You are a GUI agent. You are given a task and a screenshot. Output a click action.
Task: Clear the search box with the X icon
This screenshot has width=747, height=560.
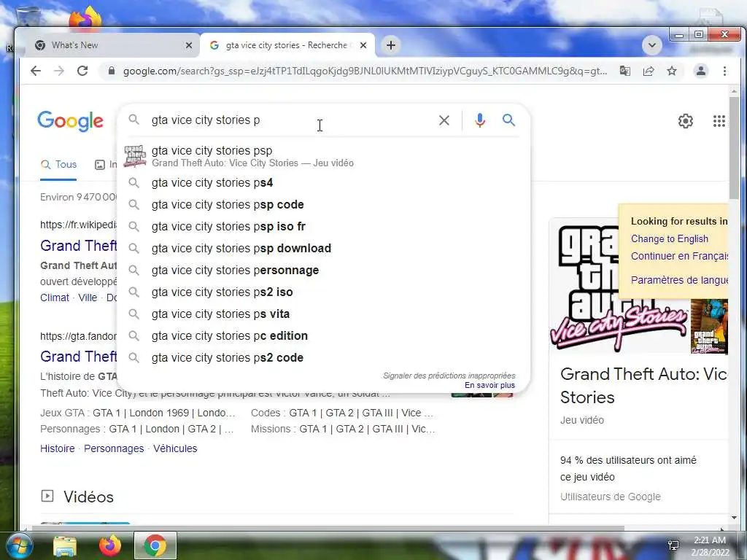444,120
